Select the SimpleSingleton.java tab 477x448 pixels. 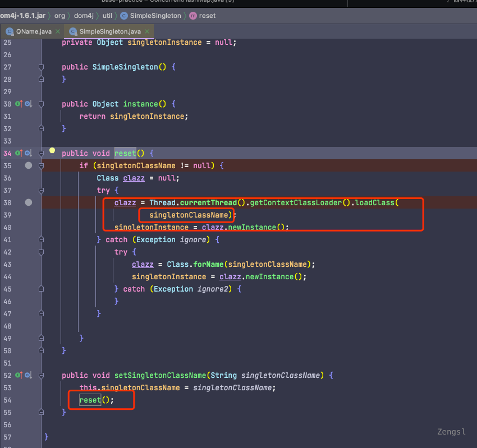[x=111, y=31]
